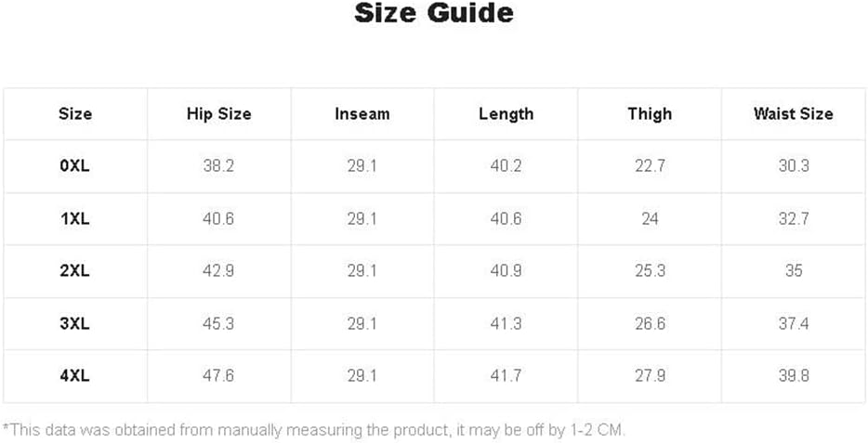The image size is (868, 443).
Task: Click the 26.6 thigh cell
Action: [x=650, y=323]
